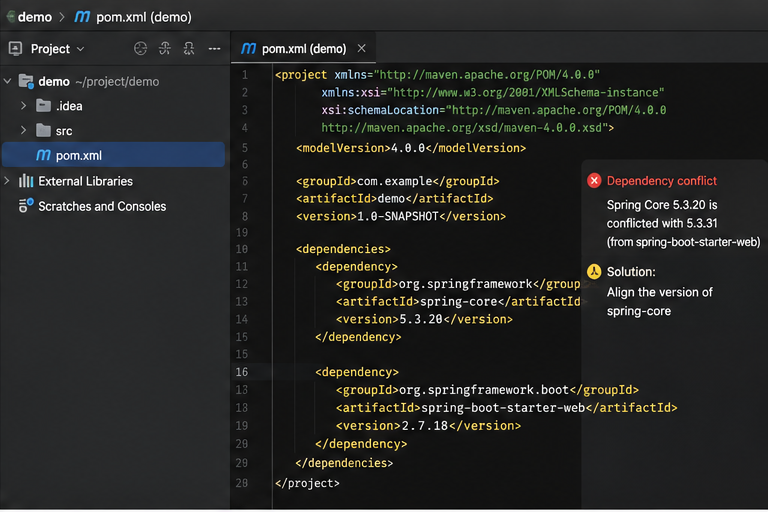Click line number 1 in gutter
The height and width of the screenshot is (512, 768).
[245, 75]
